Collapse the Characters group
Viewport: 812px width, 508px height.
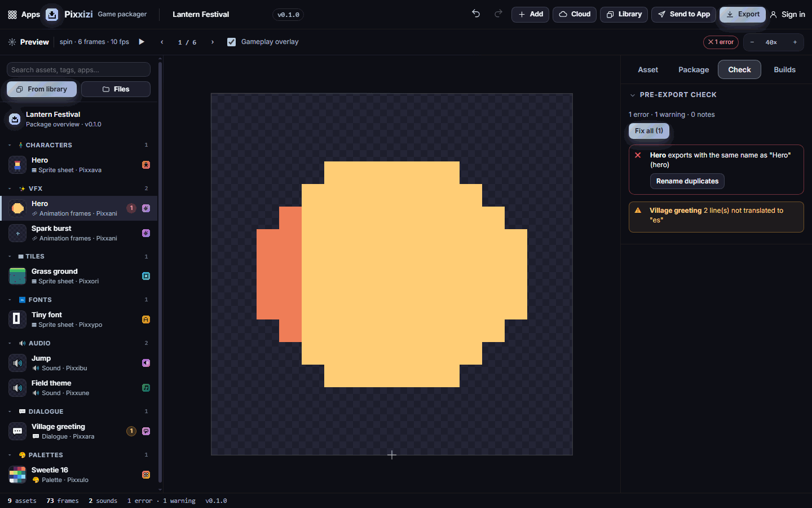click(10, 146)
